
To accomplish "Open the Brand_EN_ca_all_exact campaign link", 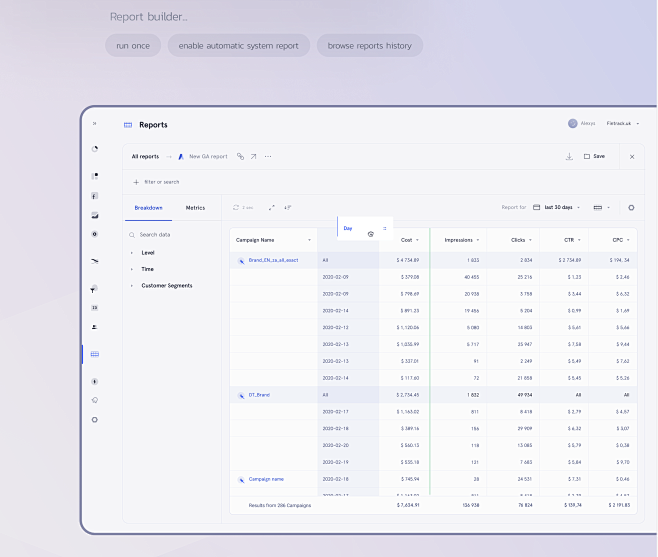I will coord(273,260).
